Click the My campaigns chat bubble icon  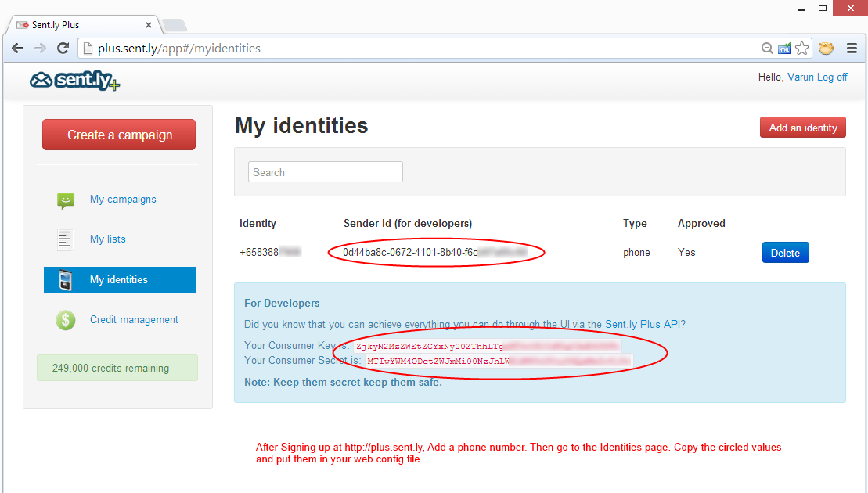pyautogui.click(x=65, y=200)
